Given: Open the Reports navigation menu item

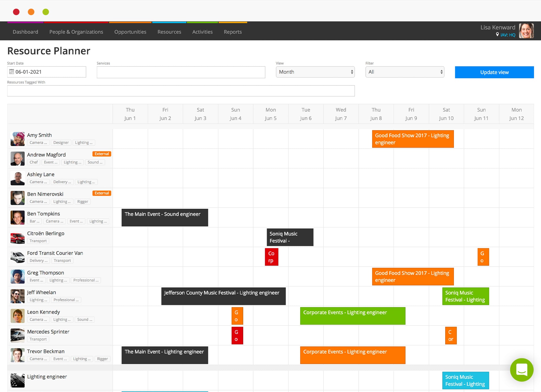Looking at the screenshot, I should tap(232, 31).
